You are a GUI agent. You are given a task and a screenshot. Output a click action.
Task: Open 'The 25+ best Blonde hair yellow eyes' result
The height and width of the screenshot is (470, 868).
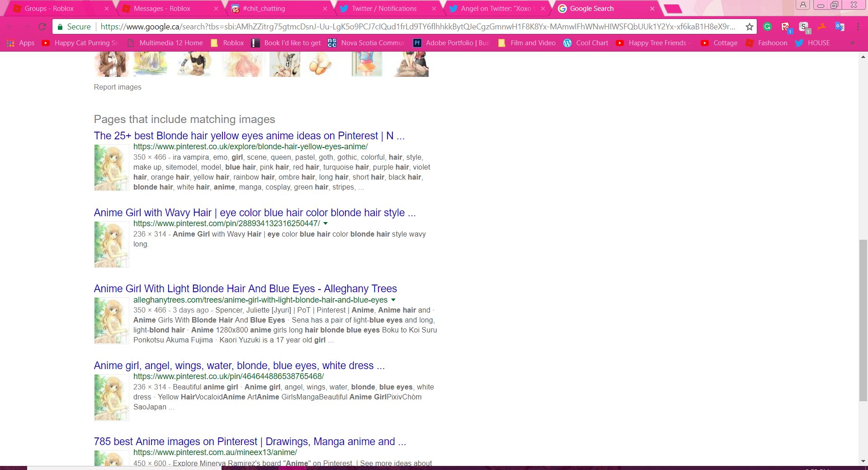point(249,136)
